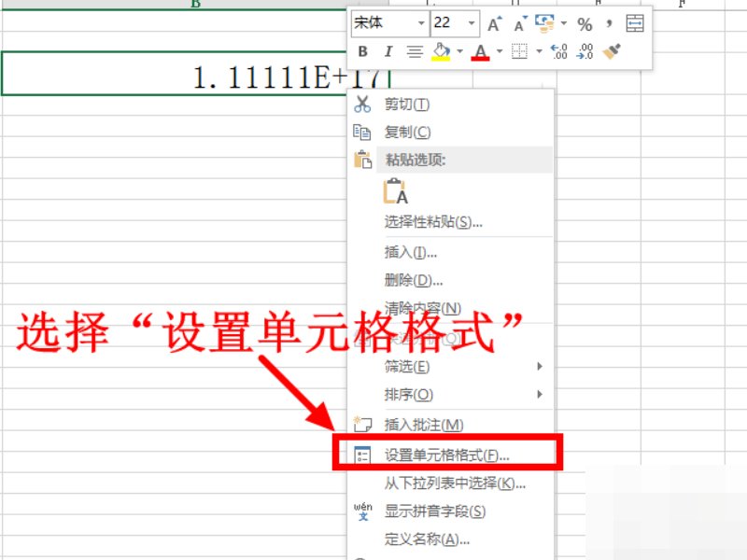Toggle italic formatting
Viewport: 747px width, 560px height.
point(388,49)
